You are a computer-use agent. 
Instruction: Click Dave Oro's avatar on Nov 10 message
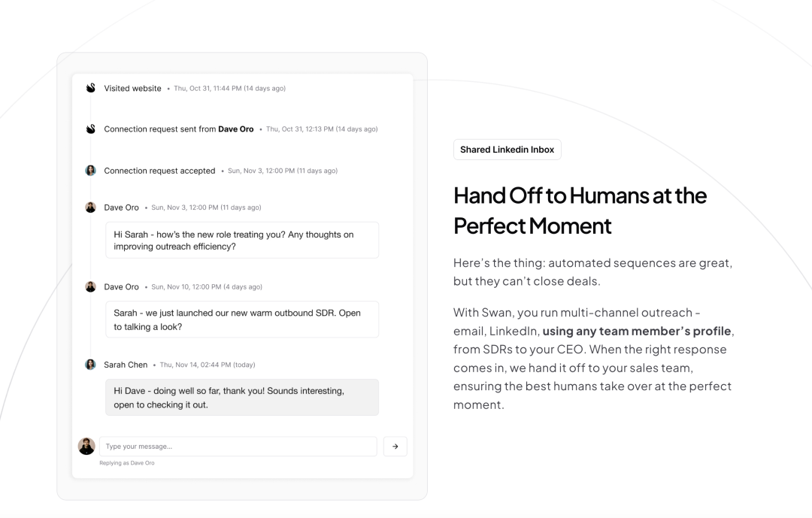pyautogui.click(x=91, y=286)
